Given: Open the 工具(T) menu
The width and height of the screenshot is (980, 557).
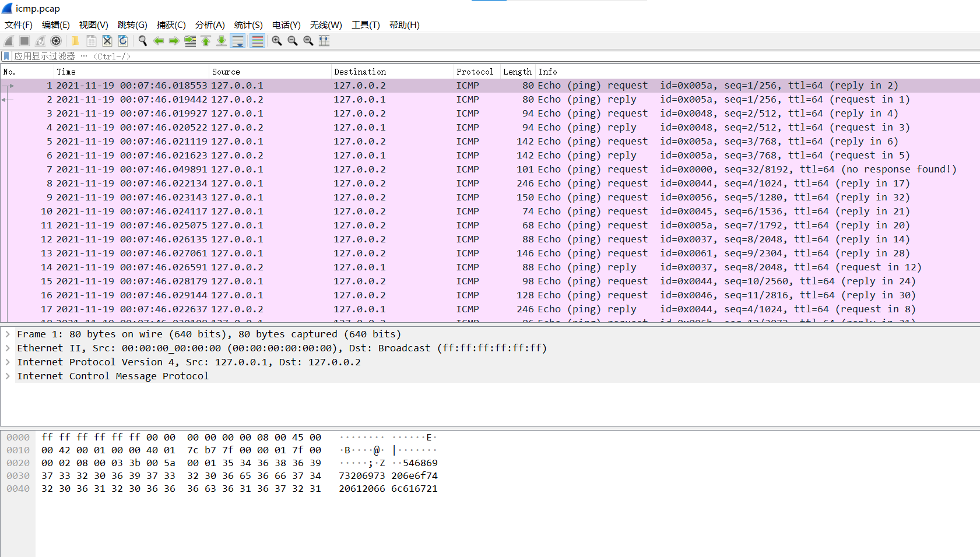Looking at the screenshot, I should tap(366, 25).
